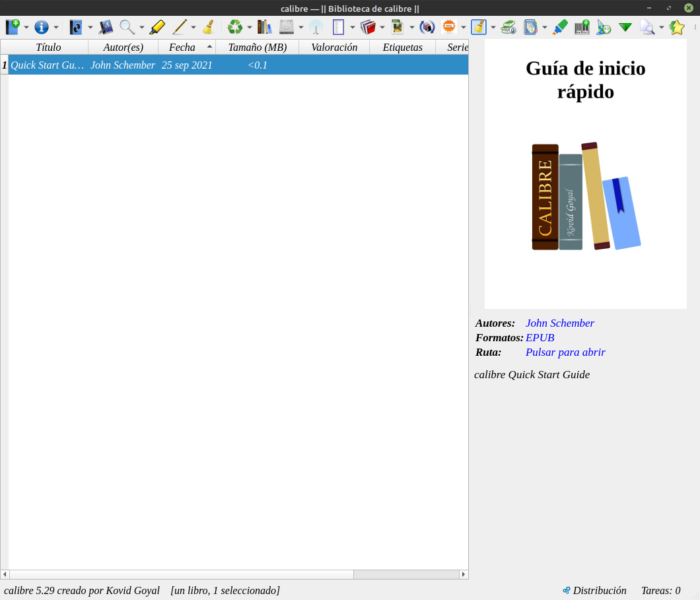Sort by the Valoración column header
The image size is (700, 600).
[x=334, y=48]
